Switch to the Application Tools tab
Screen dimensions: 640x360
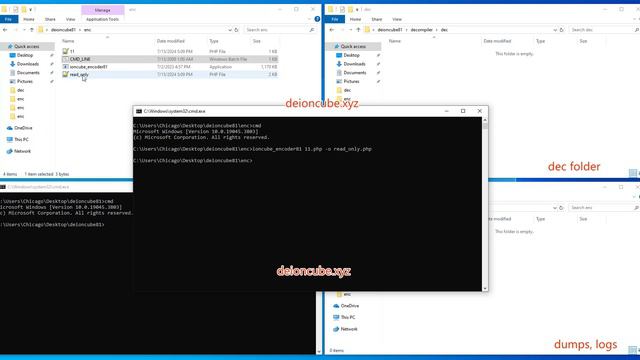tap(102, 19)
